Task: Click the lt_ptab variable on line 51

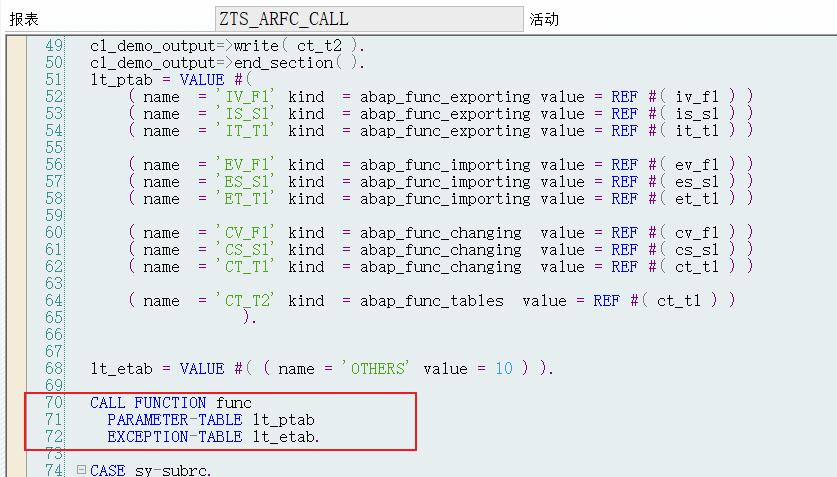Action: tap(121, 80)
